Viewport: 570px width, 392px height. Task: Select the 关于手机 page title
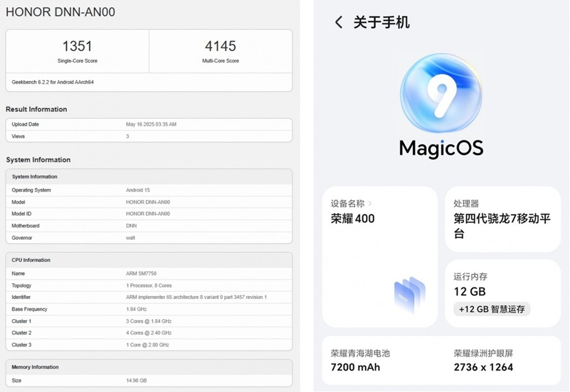click(x=382, y=22)
